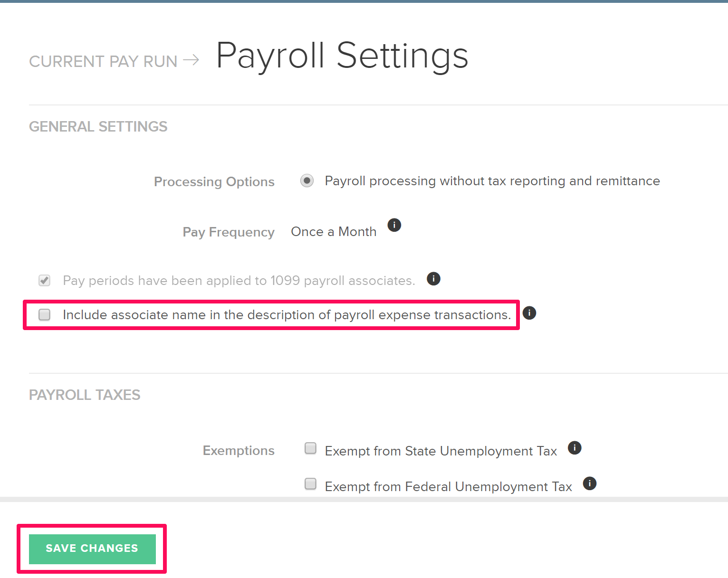Click 'Exempt from State Unemployment Tax' label text
728x578 pixels.
[441, 451]
